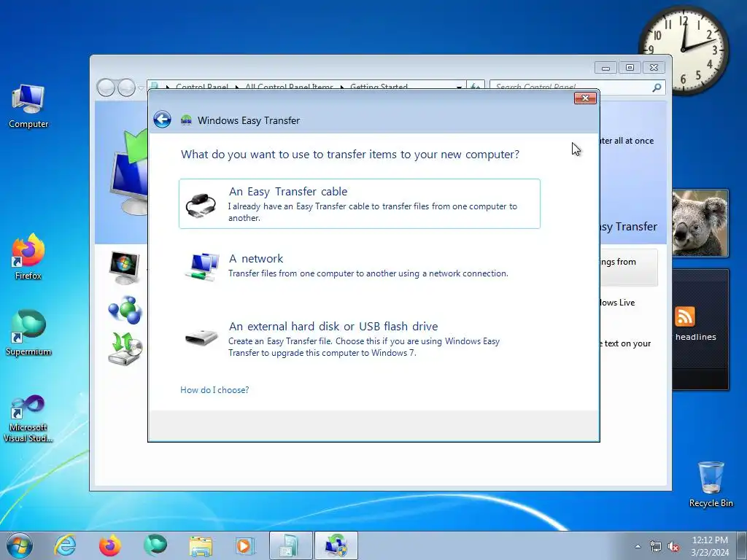Launch Supermium from the taskbar
Image resolution: width=747 pixels, height=560 pixels.
coord(155,545)
